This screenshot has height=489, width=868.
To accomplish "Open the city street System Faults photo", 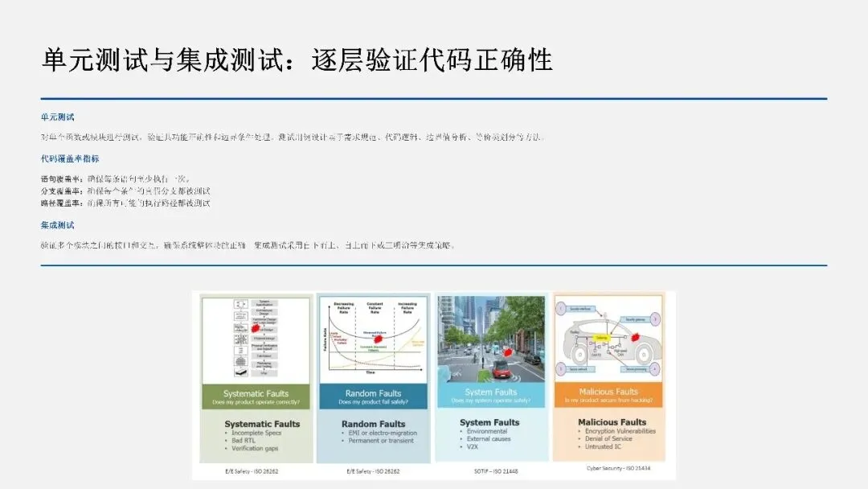I will pyautogui.click(x=491, y=339).
